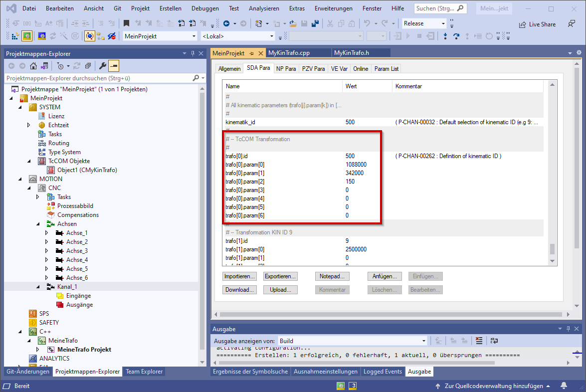
Task: Open the Erweiterungen menu
Action: pyautogui.click(x=333, y=8)
